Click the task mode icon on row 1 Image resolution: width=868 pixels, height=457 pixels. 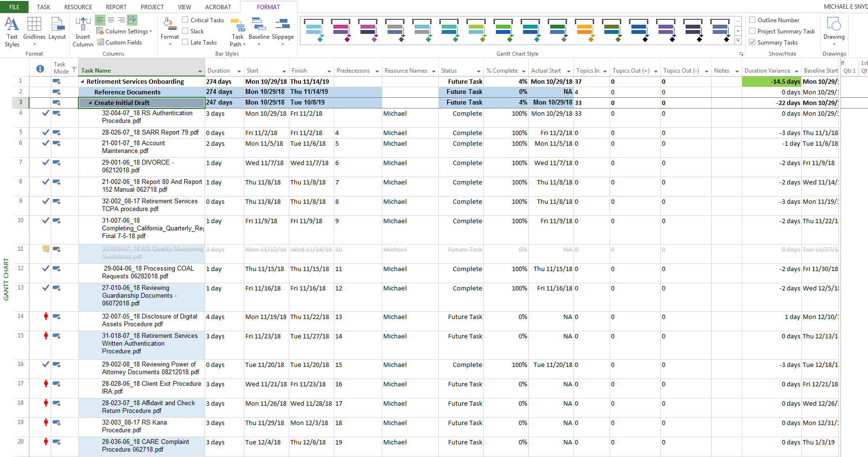(57, 81)
